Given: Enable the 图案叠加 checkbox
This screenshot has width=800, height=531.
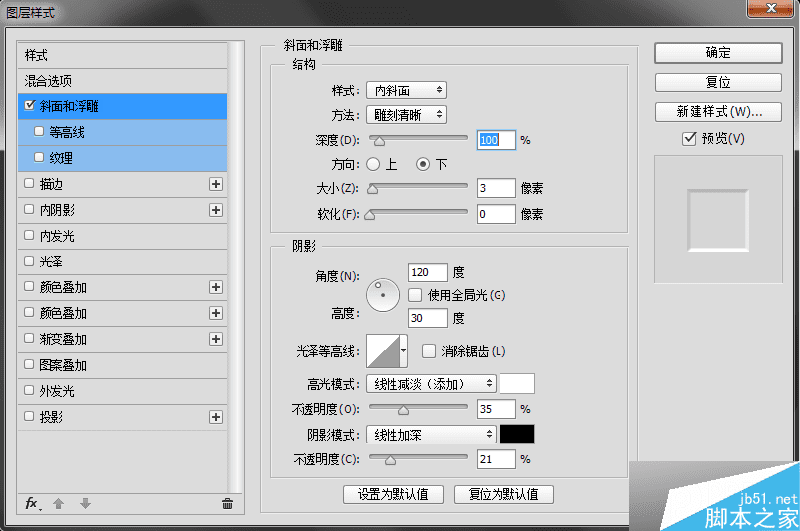Looking at the screenshot, I should tap(29, 364).
